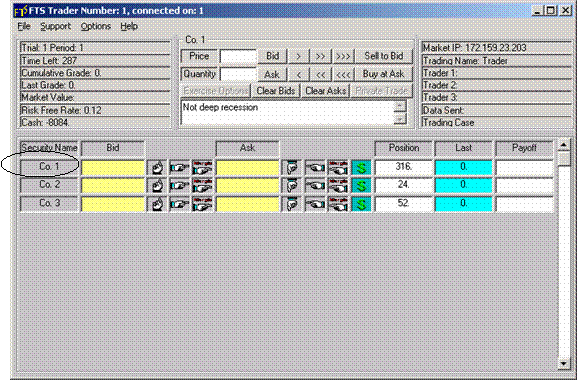Click into the Price input field

pyautogui.click(x=238, y=57)
